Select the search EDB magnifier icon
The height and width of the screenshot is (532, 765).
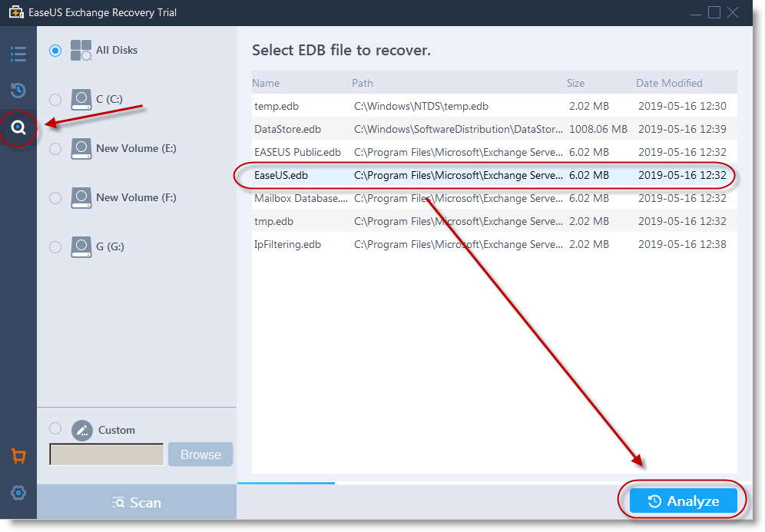click(x=18, y=128)
